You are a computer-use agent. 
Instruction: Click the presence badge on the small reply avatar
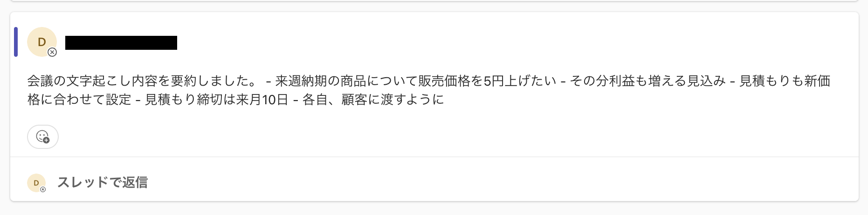click(43, 189)
